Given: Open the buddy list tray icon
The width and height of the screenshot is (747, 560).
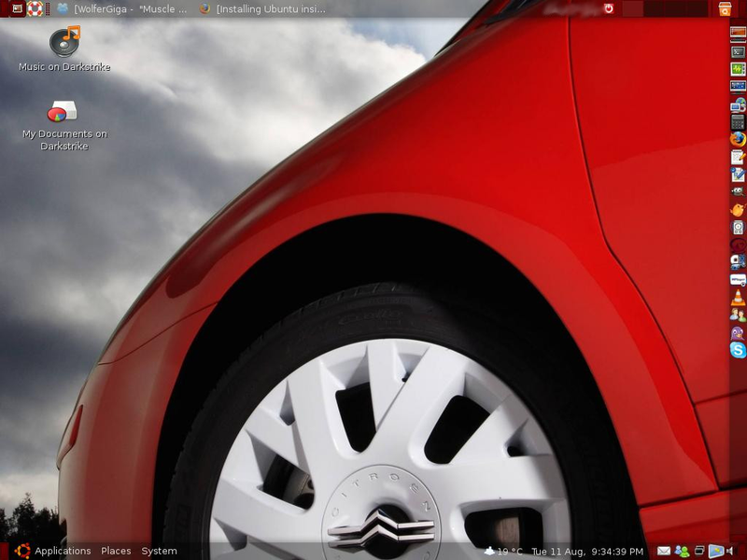Looking at the screenshot, I should pos(682,552).
